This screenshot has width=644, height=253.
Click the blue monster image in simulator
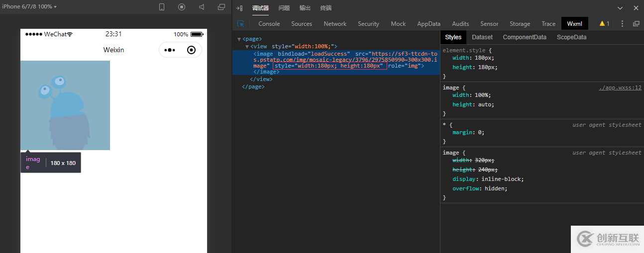click(x=65, y=105)
